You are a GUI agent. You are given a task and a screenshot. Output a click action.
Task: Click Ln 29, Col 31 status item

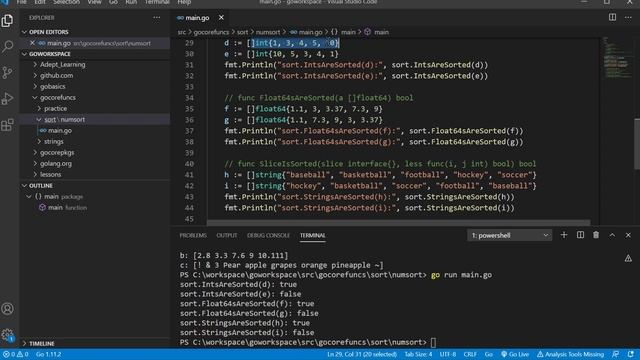[362, 354]
